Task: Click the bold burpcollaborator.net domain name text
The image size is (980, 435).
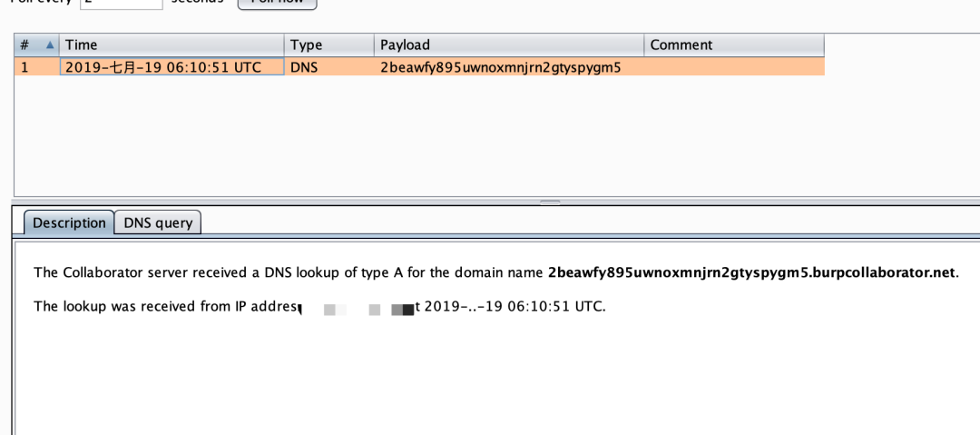Action: 751,272
